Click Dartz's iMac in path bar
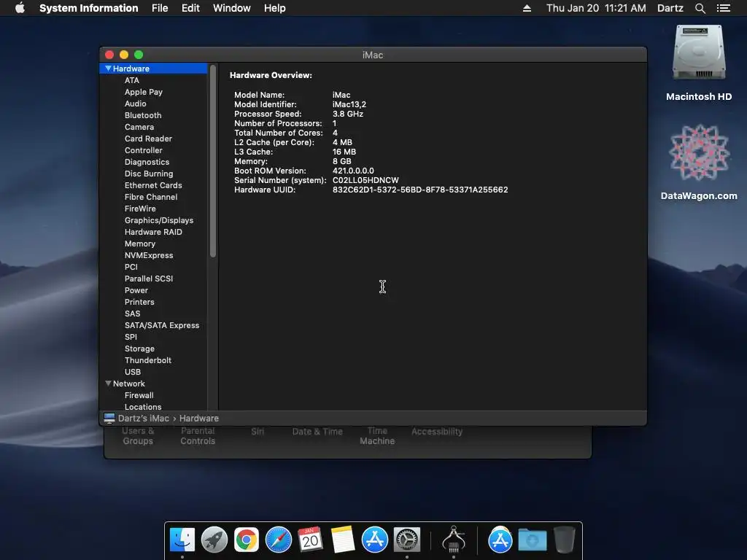Screen dimensions: 747x560 click(x=144, y=418)
